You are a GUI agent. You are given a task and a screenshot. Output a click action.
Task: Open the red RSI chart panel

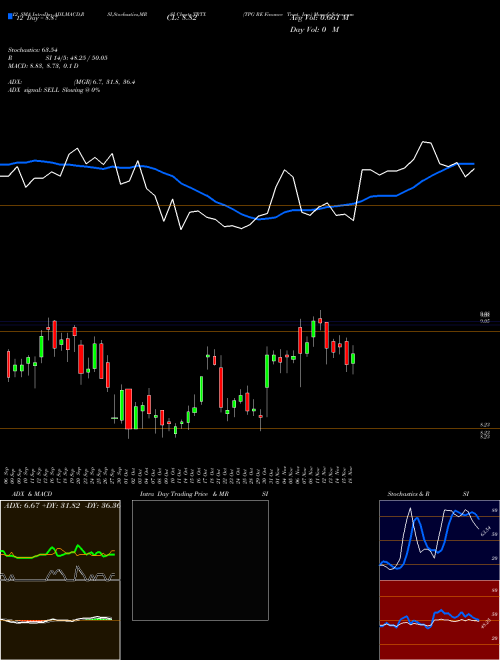(439, 620)
